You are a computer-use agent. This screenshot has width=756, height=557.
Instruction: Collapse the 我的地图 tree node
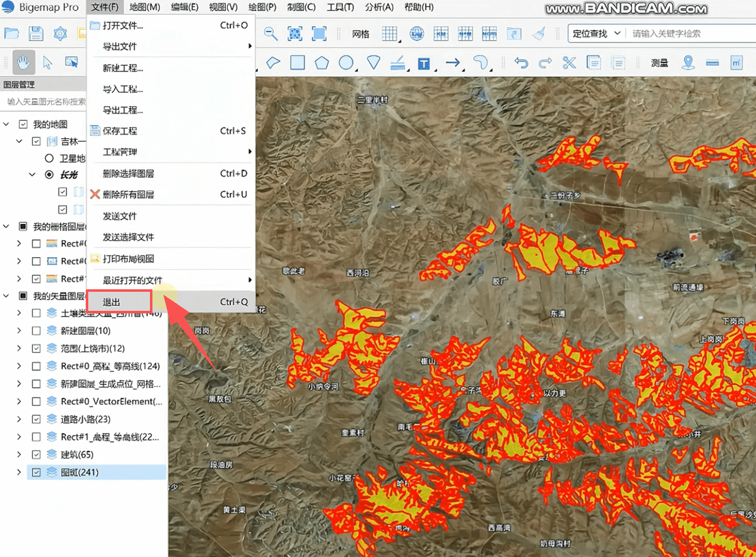pyautogui.click(x=6, y=124)
